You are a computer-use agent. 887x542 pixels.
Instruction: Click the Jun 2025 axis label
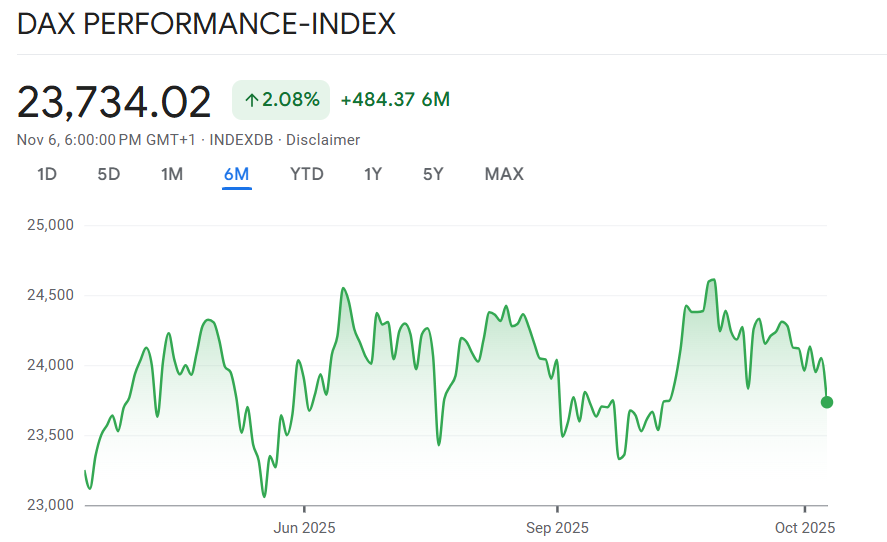coord(304,527)
